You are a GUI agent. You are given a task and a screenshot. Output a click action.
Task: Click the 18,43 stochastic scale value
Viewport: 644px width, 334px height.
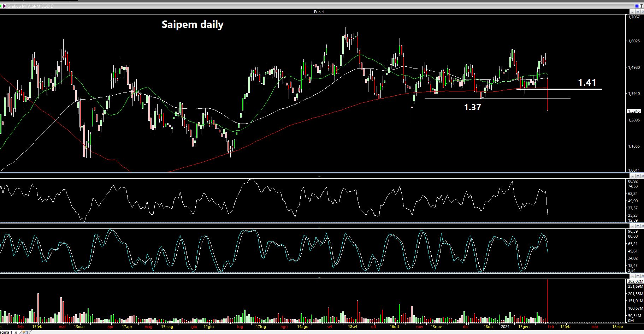tap(633, 266)
